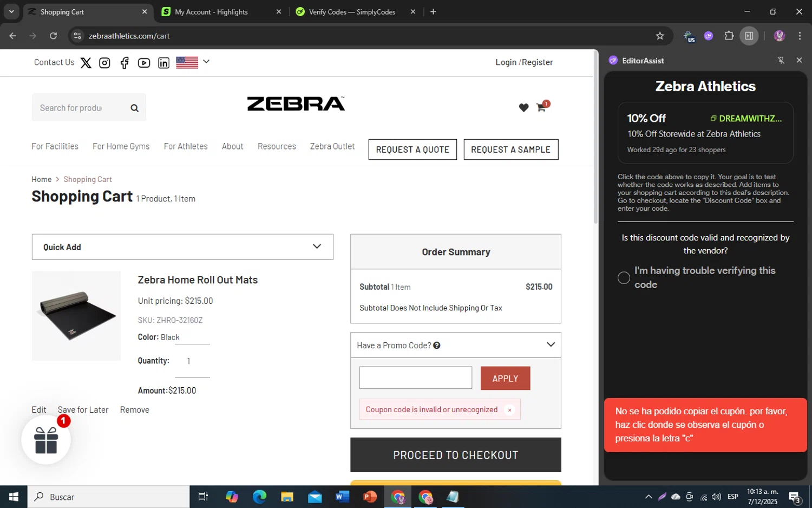Go back to the previous page

pos(13,36)
